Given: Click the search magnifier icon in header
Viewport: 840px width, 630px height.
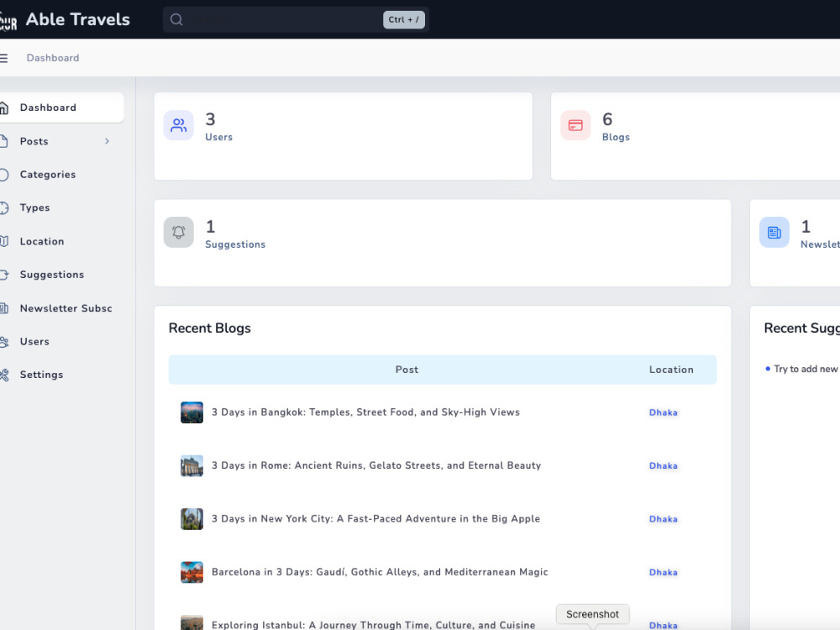Looking at the screenshot, I should click(x=176, y=20).
